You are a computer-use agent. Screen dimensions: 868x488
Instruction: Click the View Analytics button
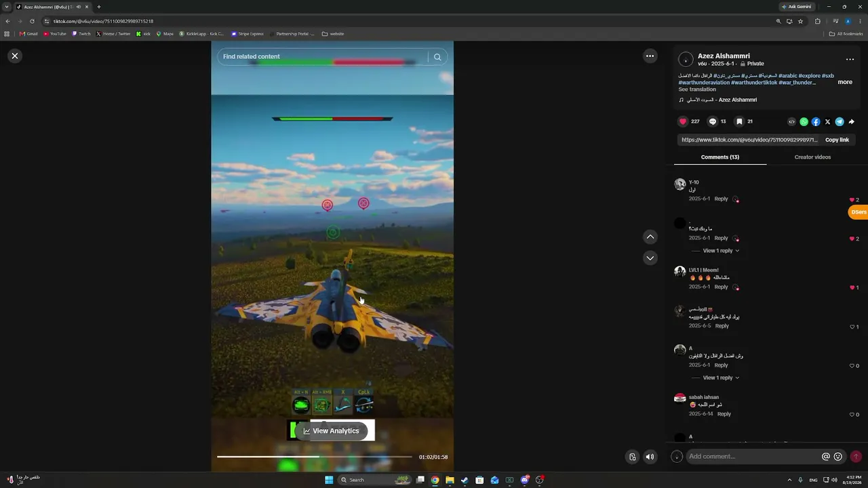(331, 430)
